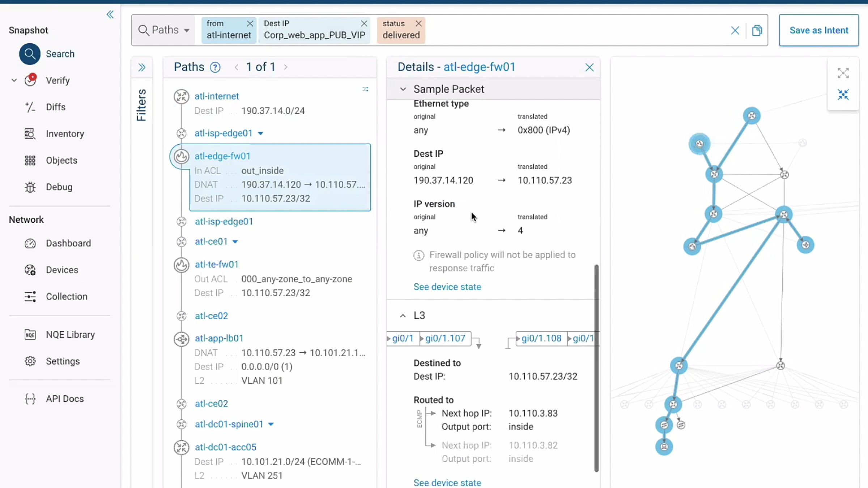Screen dimensions: 868x488
Task: Open the Debug section in sidebar
Action: [x=59, y=187]
